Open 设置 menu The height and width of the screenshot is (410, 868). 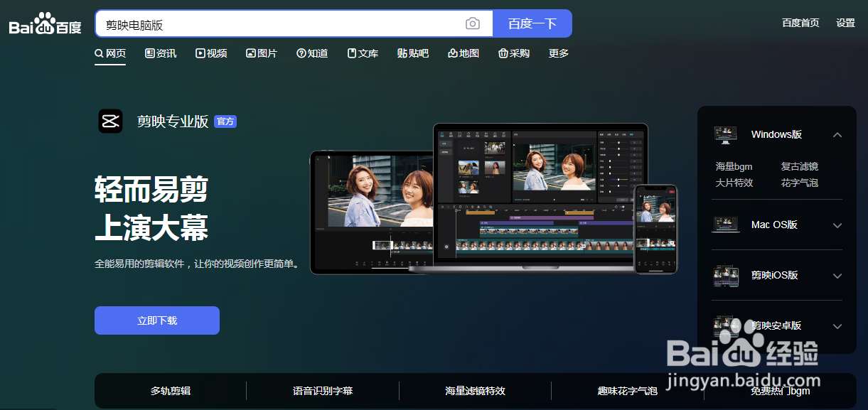[x=845, y=23]
